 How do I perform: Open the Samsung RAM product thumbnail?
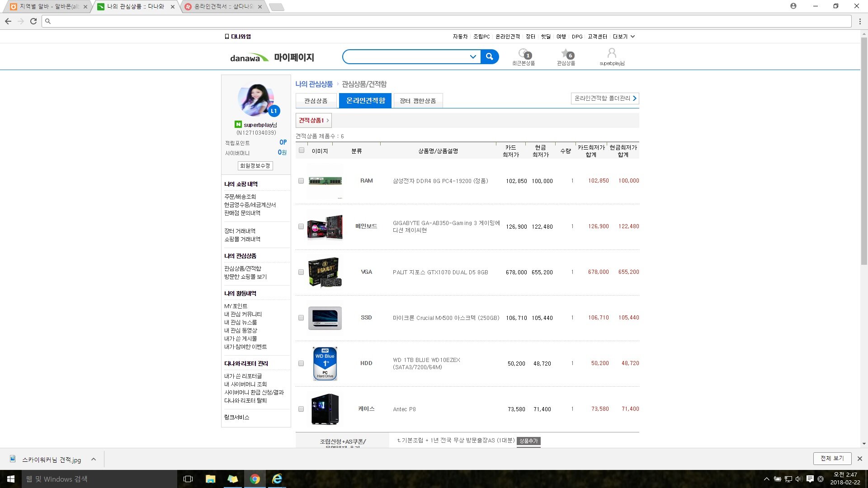pyautogui.click(x=325, y=181)
